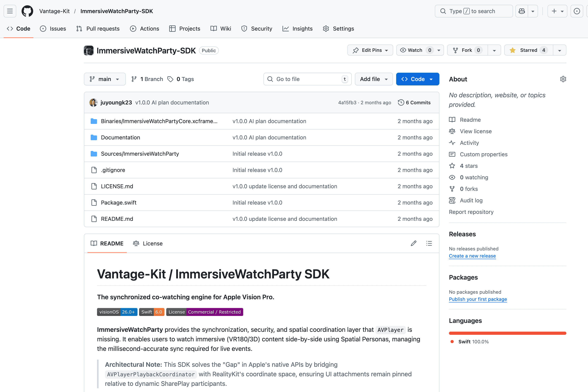Open the Add file dropdown
588x392 pixels.
click(x=374, y=79)
